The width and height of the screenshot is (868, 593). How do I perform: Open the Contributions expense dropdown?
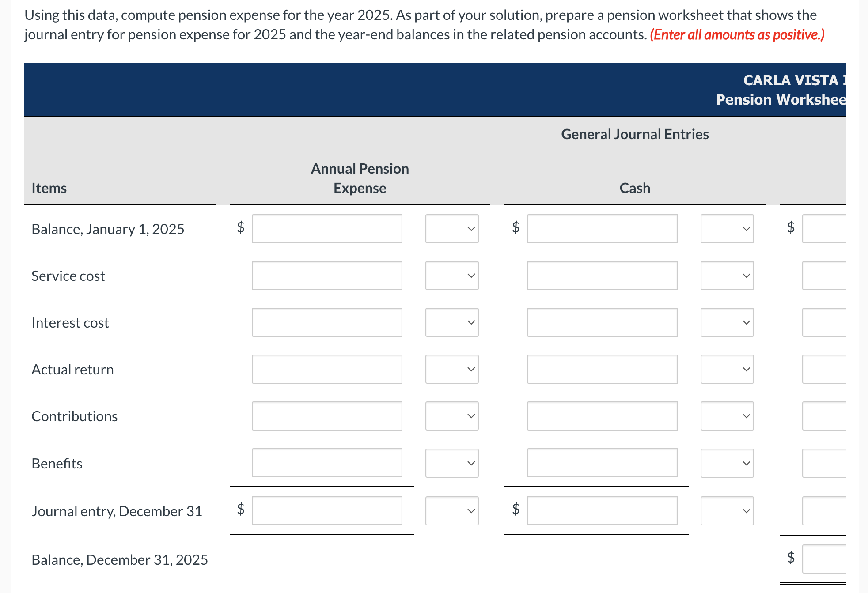pos(451,415)
